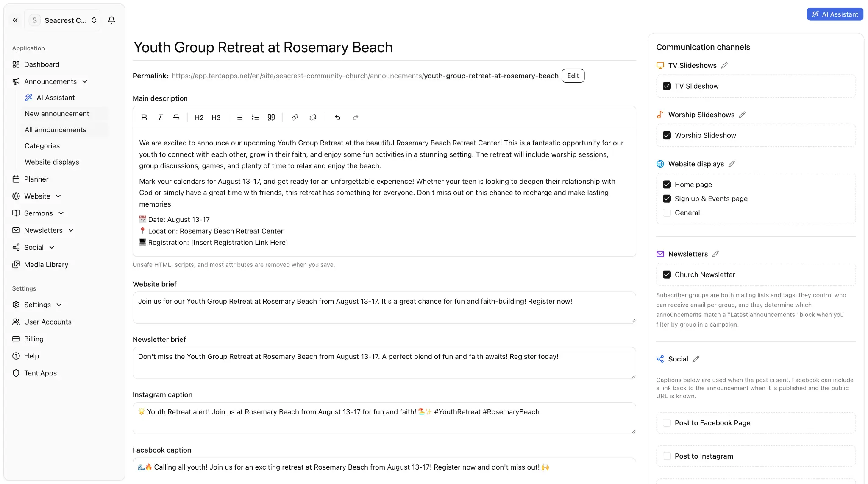Image resolution: width=868 pixels, height=484 pixels.
Task: Toggle bold formatting in editor toolbar
Action: 144,118
